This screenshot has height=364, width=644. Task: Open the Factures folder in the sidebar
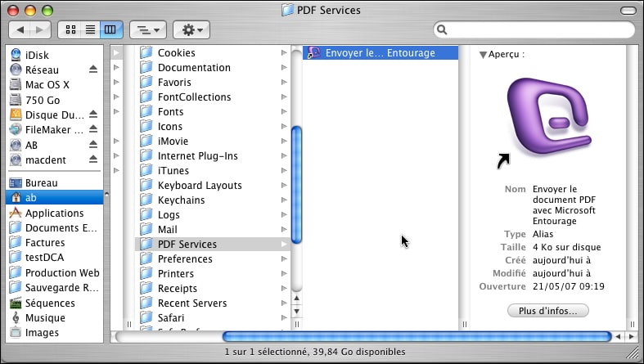54,242
